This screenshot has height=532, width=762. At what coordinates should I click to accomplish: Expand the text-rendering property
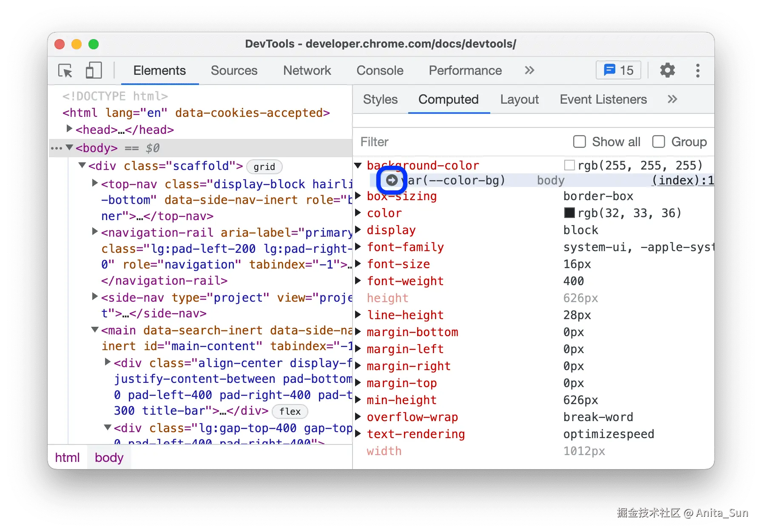(x=358, y=434)
